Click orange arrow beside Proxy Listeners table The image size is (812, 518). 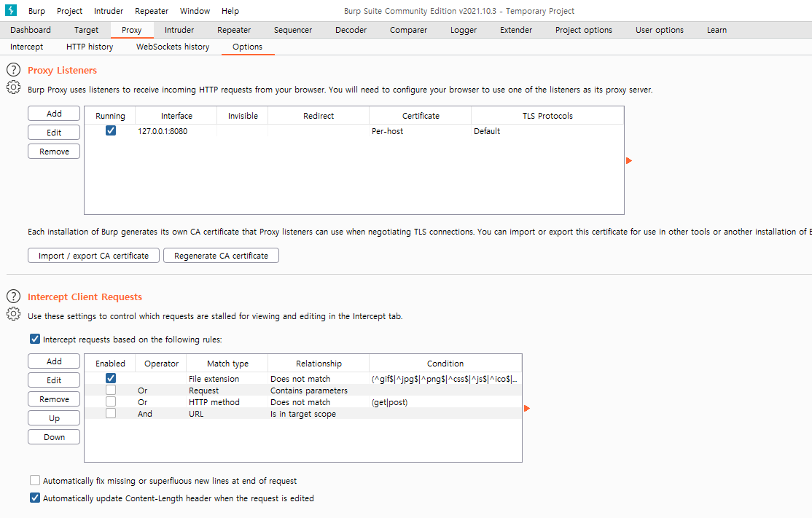tap(629, 161)
